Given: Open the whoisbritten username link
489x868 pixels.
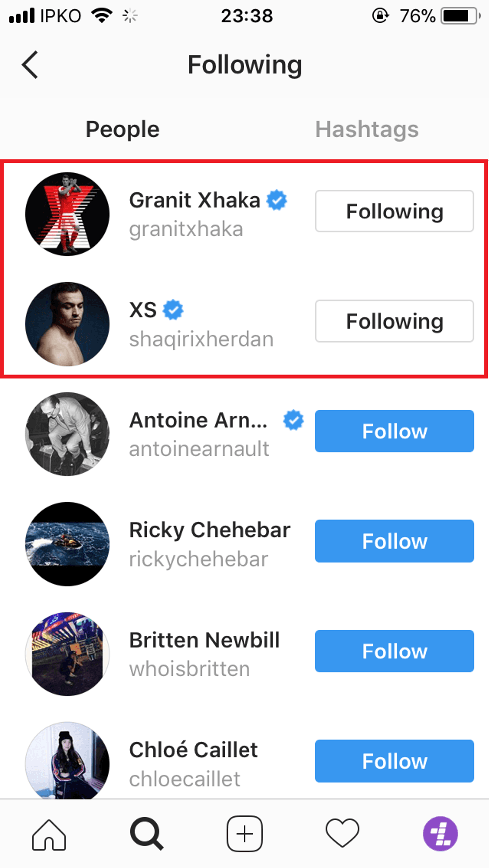Looking at the screenshot, I should [190, 669].
